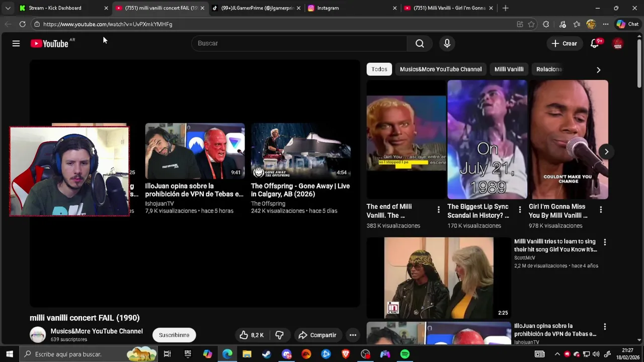
Task: Open the YouTube hamburger guide menu
Action: pos(16,44)
